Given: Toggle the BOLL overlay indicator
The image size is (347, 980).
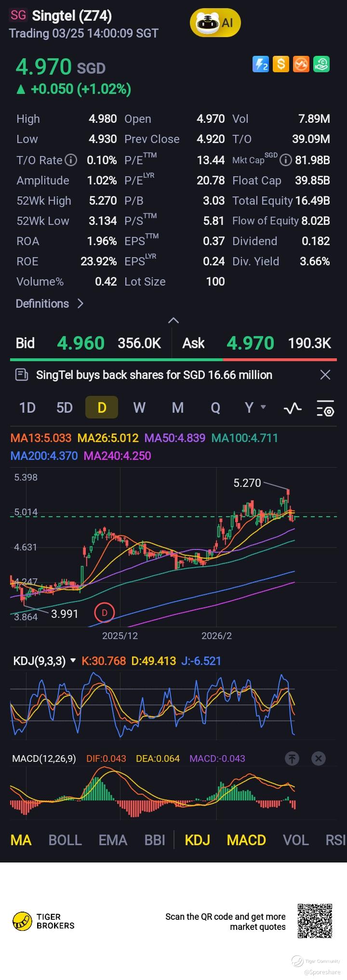Looking at the screenshot, I should [x=65, y=840].
